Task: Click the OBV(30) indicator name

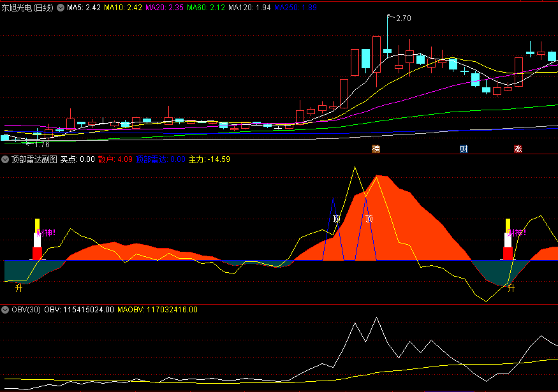Action: (26, 310)
